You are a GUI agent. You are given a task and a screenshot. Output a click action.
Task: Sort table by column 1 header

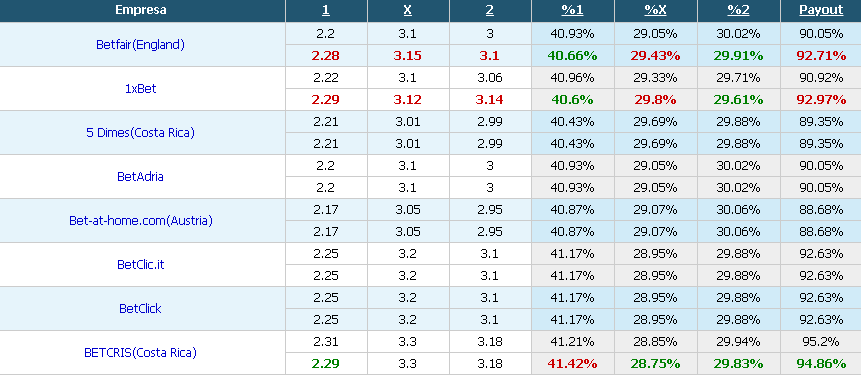click(326, 10)
